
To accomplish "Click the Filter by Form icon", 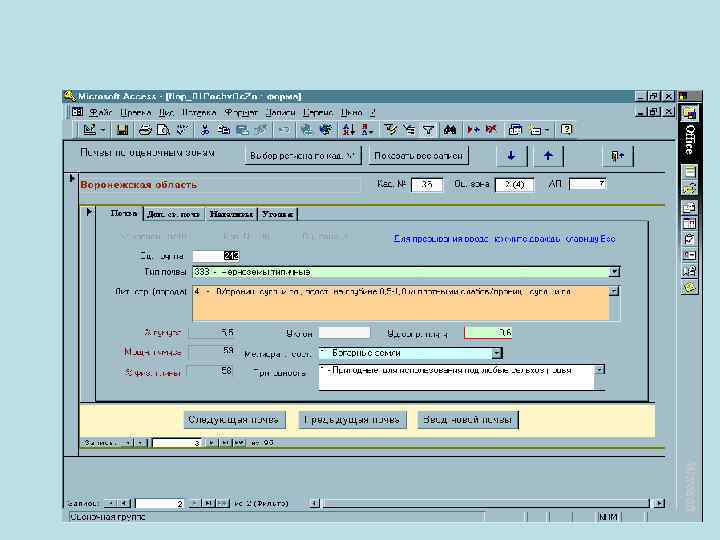I will (409, 130).
